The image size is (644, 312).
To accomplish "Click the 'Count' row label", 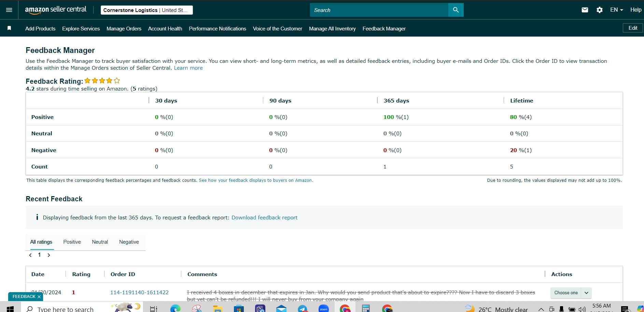I will [40, 167].
